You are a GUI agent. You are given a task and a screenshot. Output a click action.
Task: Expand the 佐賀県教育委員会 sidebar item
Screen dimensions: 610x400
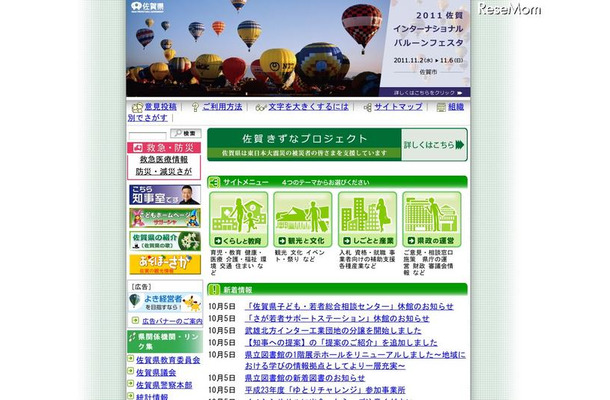coord(168,359)
